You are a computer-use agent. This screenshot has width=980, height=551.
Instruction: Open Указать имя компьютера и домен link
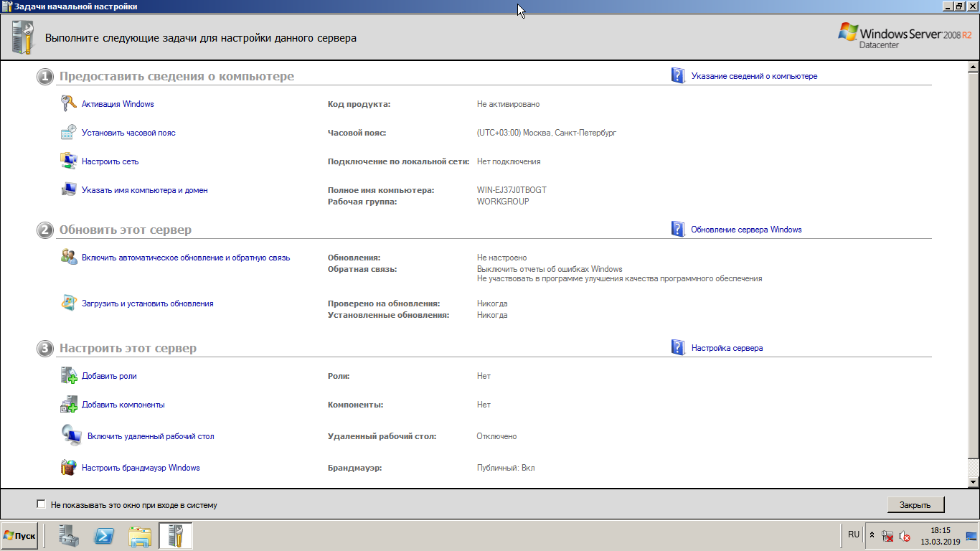coord(145,190)
